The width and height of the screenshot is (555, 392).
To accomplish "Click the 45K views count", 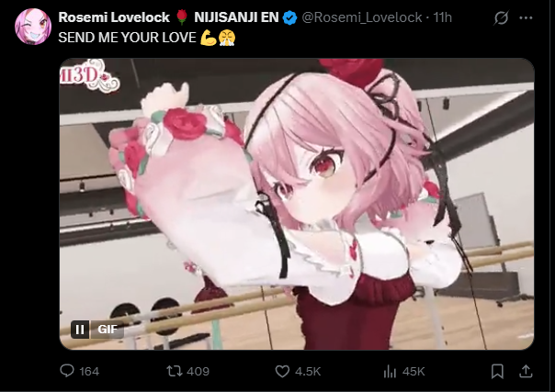I will tap(413, 371).
